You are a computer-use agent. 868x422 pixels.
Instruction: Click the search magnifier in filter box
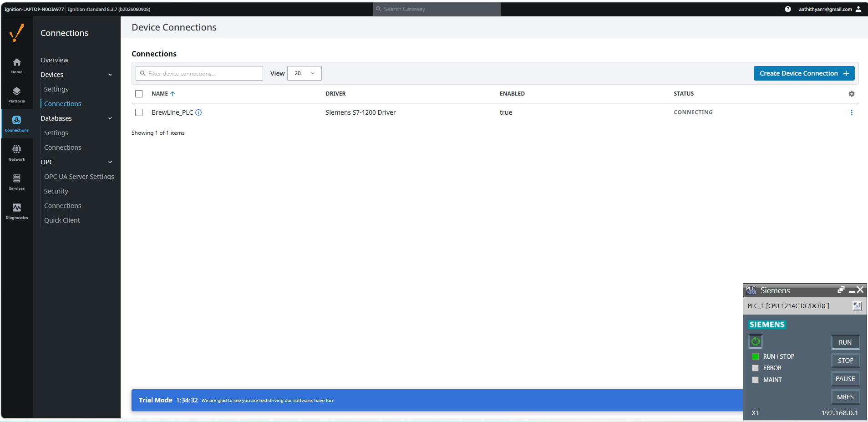143,73
